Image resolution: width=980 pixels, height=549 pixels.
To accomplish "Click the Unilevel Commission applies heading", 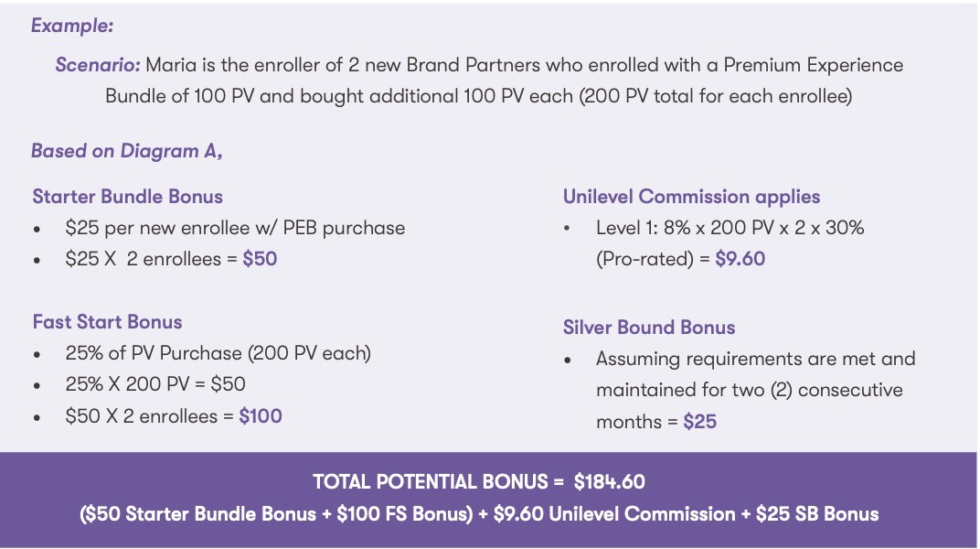I will pyautogui.click(x=691, y=197).
